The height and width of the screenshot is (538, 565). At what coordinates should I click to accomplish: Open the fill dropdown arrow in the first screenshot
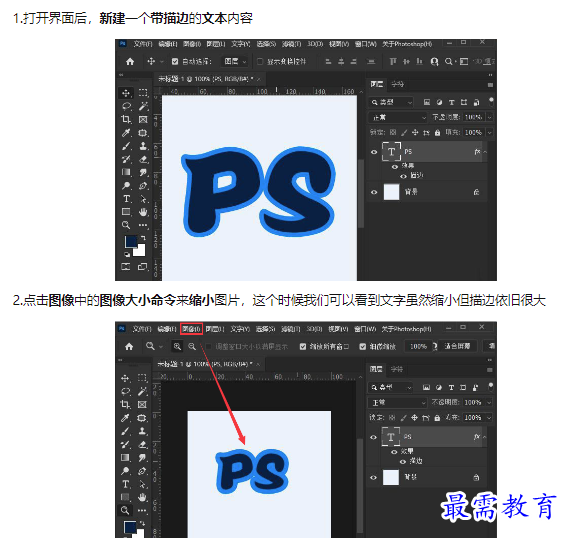[x=489, y=133]
